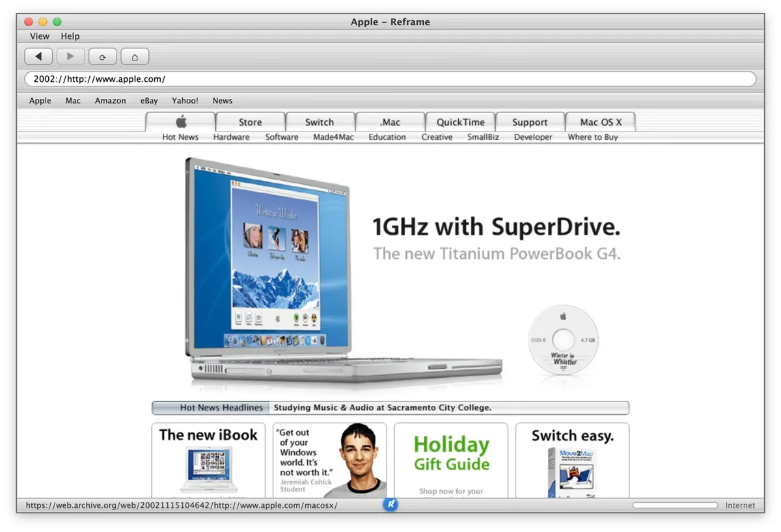Open the Yahoo! bookmark

[185, 101]
